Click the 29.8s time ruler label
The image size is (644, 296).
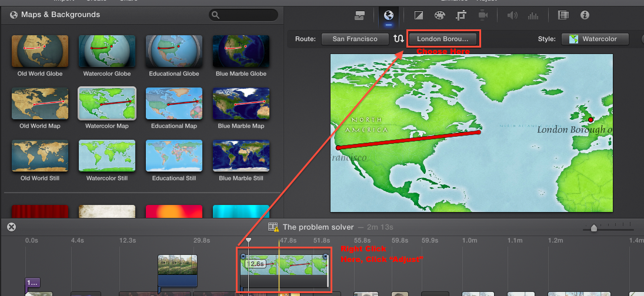[202, 240]
